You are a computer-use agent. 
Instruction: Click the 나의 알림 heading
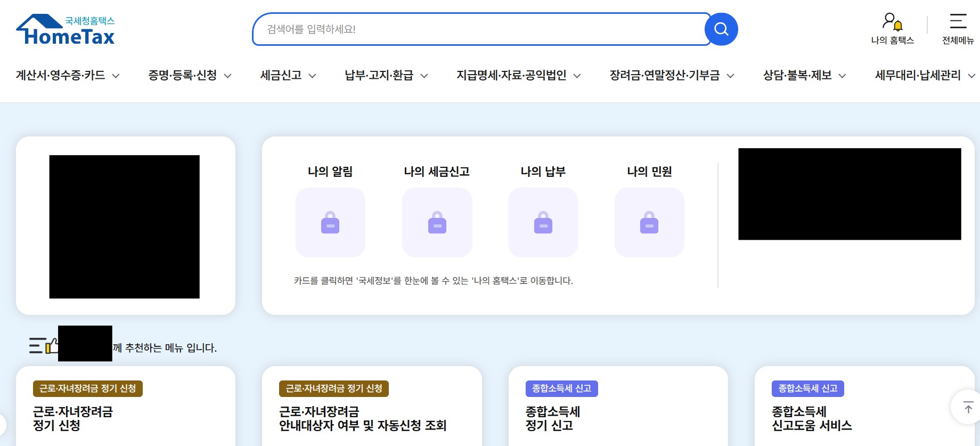click(330, 172)
